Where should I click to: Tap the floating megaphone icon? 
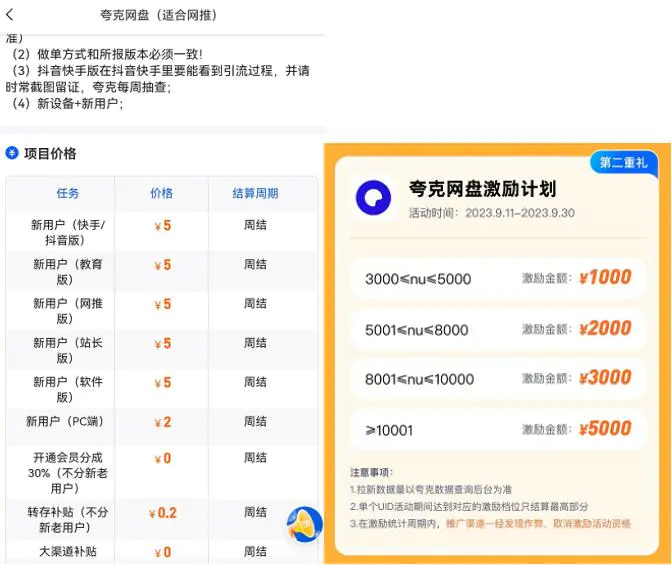point(305,524)
